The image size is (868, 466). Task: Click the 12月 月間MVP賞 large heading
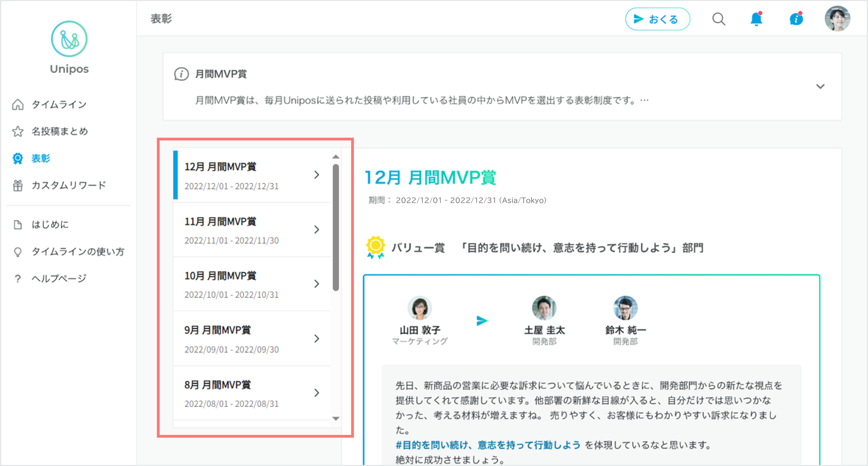point(430,177)
